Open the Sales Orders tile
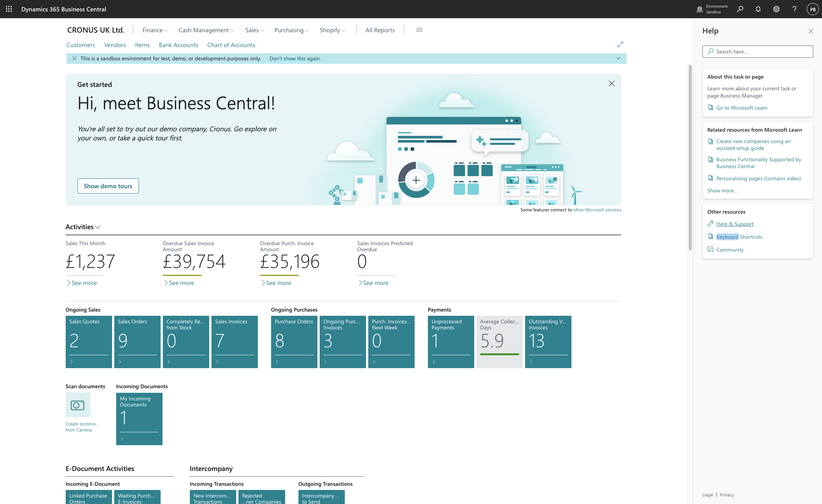Viewport: 822px width, 504px height. (x=137, y=342)
